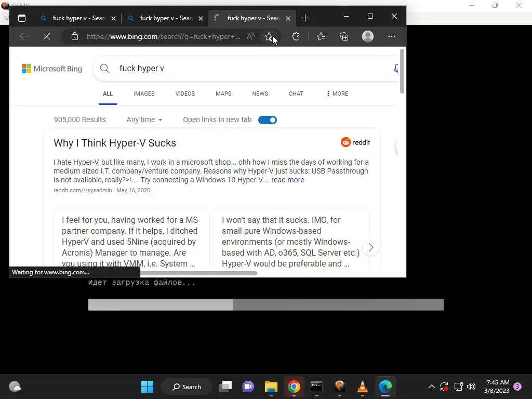Screen dimensions: 532x399
Task: Toggle Open links in new tab switch
Action: pyautogui.click(x=268, y=120)
